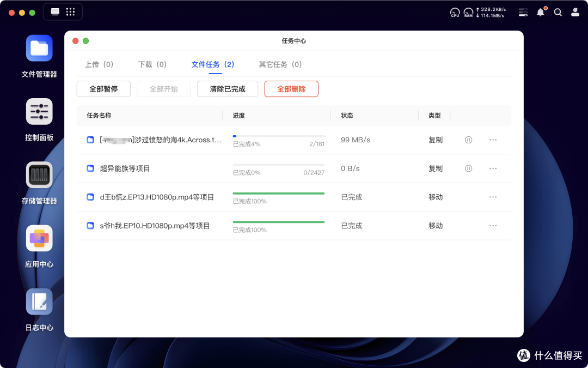Image resolution: width=588 pixels, height=368 pixels.
Task: Click the 2/161 file count
Action: click(x=317, y=144)
